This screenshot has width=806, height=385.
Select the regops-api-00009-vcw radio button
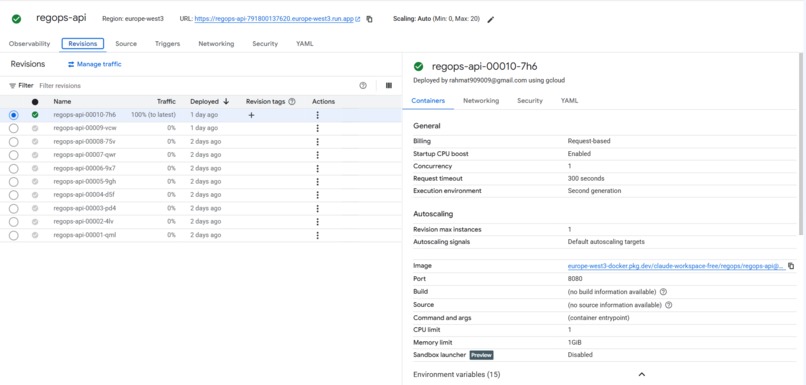point(14,128)
